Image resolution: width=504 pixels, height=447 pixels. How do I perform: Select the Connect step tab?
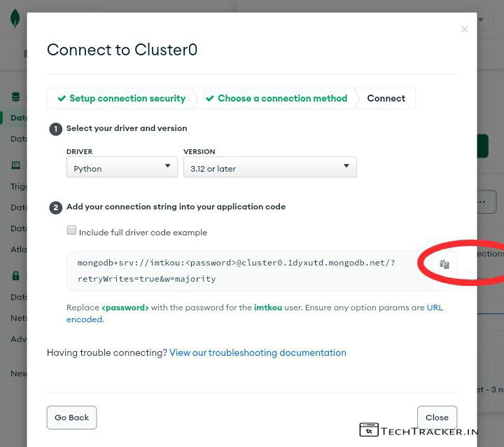coord(386,99)
